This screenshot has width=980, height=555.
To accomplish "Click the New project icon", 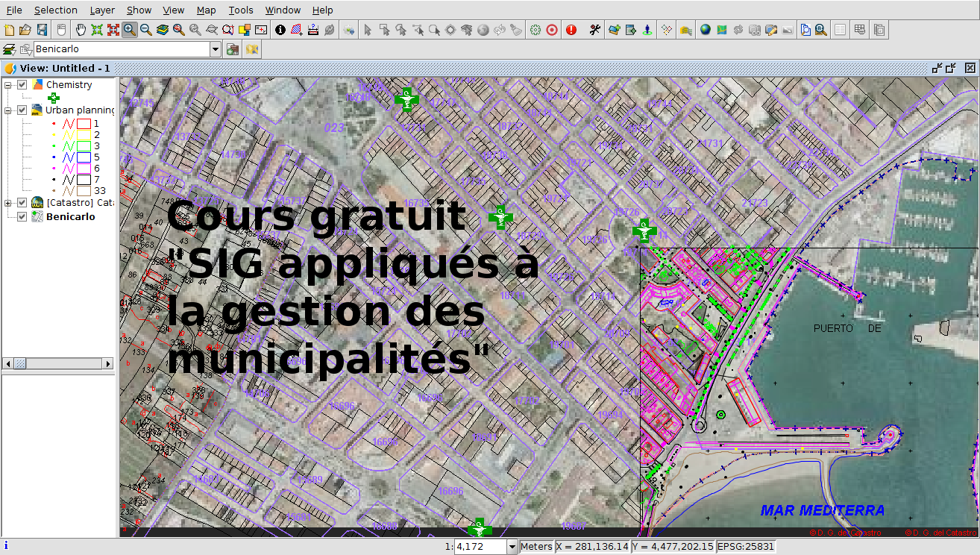I will [x=9, y=30].
